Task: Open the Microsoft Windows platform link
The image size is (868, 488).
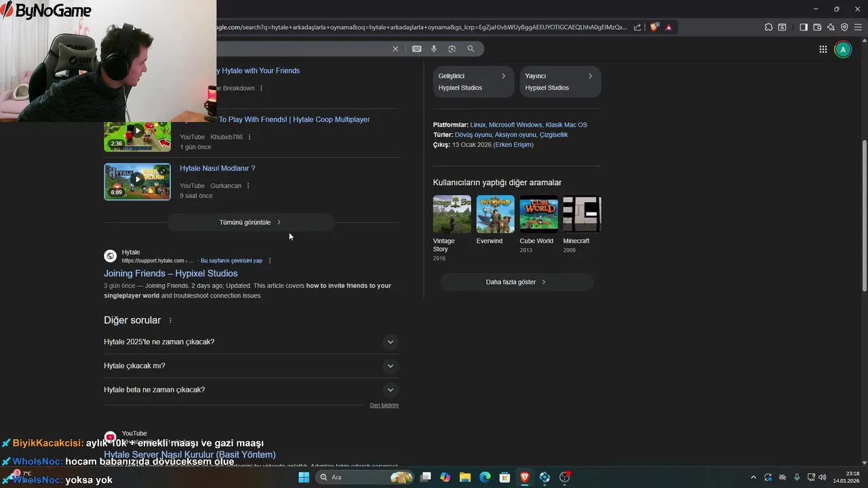Action: [x=515, y=125]
